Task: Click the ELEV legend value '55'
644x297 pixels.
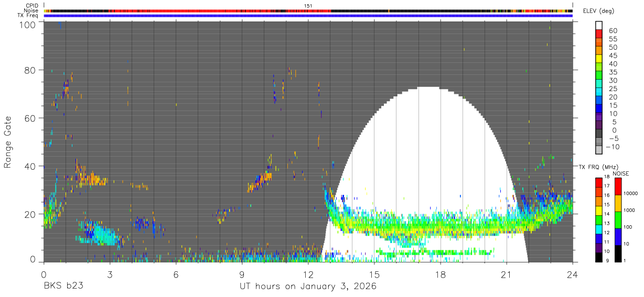Action: click(613, 39)
